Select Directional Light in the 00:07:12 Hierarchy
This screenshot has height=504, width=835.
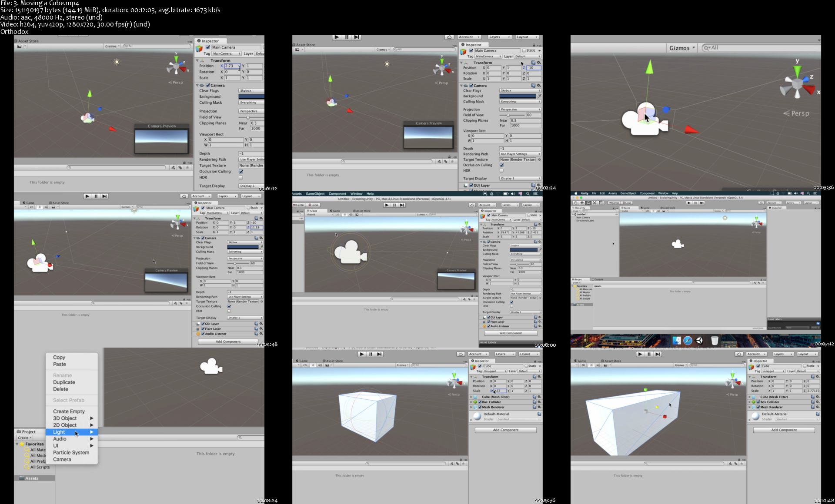[x=585, y=221]
